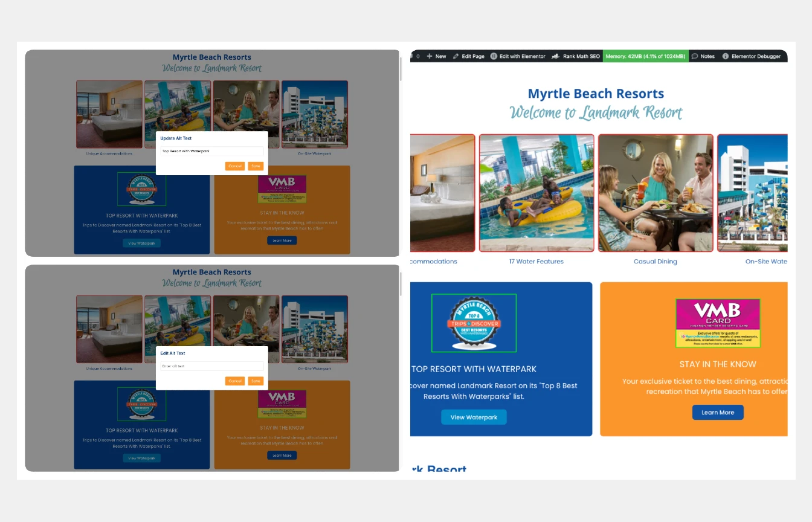Click the VMB Card image in right page
This screenshot has width=812, height=522.
click(718, 323)
